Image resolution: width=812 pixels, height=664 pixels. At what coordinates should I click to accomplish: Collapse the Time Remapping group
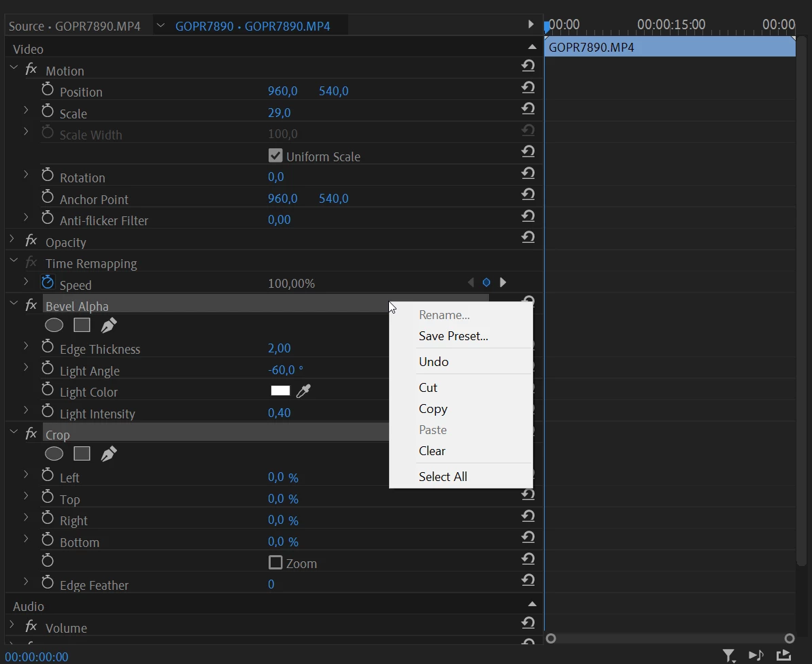[x=14, y=261]
